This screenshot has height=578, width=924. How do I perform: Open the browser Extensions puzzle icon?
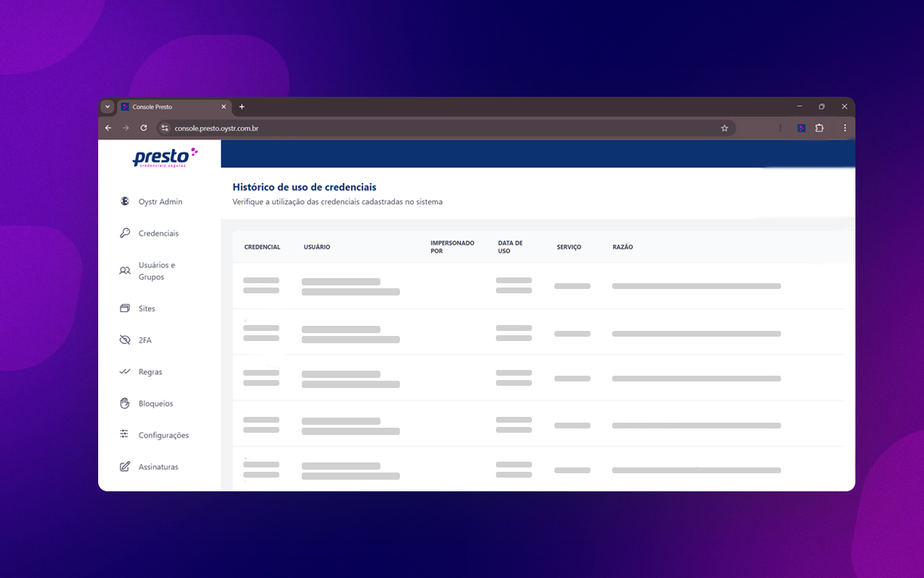click(x=819, y=128)
